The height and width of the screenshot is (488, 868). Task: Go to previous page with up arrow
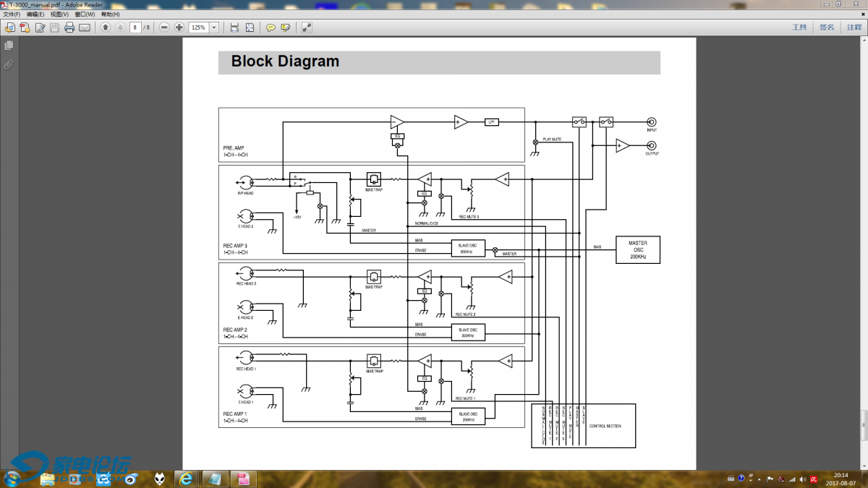pyautogui.click(x=106, y=27)
